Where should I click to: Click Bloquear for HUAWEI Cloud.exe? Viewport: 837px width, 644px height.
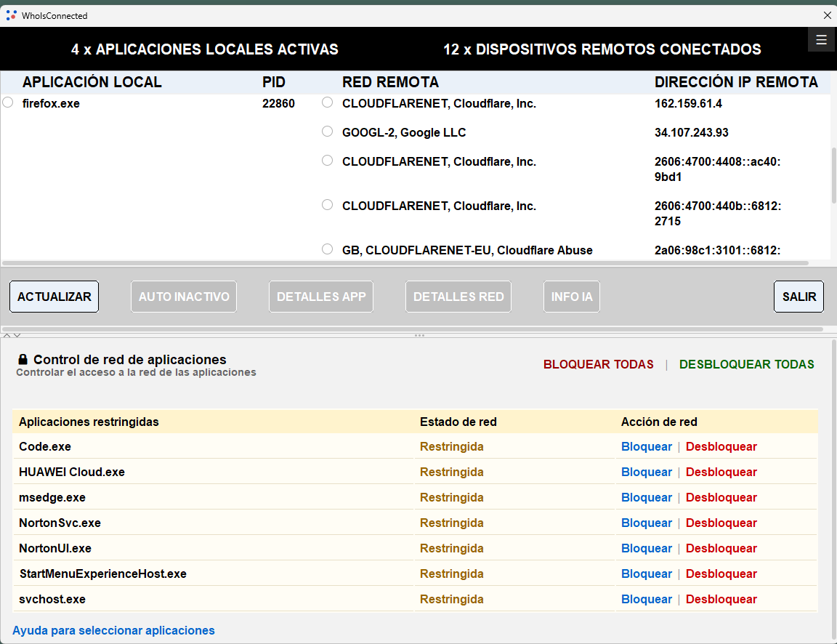(x=647, y=472)
